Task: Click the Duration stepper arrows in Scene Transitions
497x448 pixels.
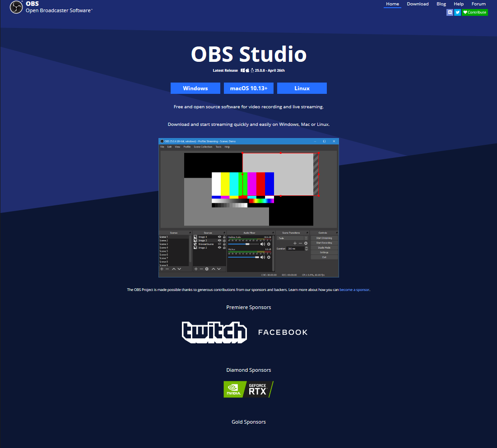Action: point(306,249)
